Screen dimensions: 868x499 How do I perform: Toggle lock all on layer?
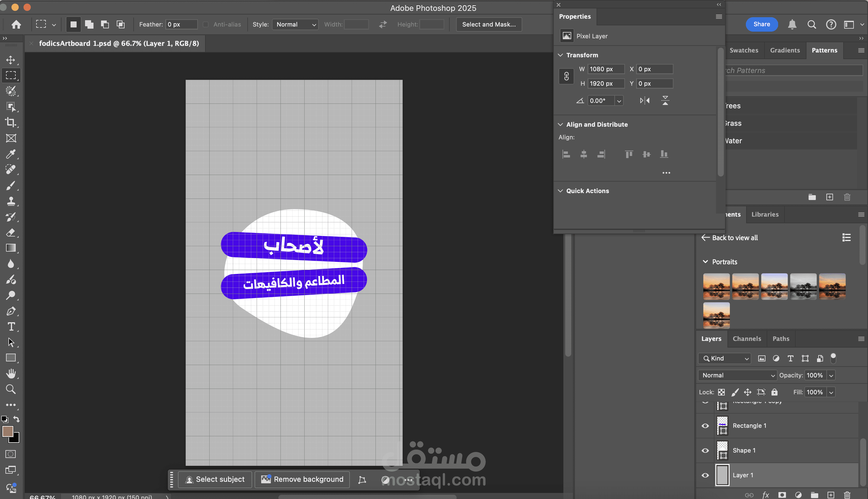click(775, 392)
